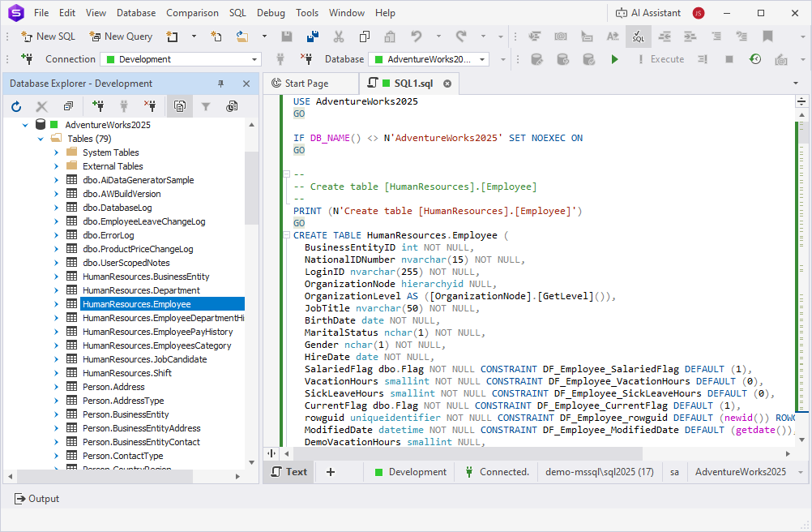812x532 pixels.
Task: Click the AI Assistant button
Action: (x=647, y=13)
